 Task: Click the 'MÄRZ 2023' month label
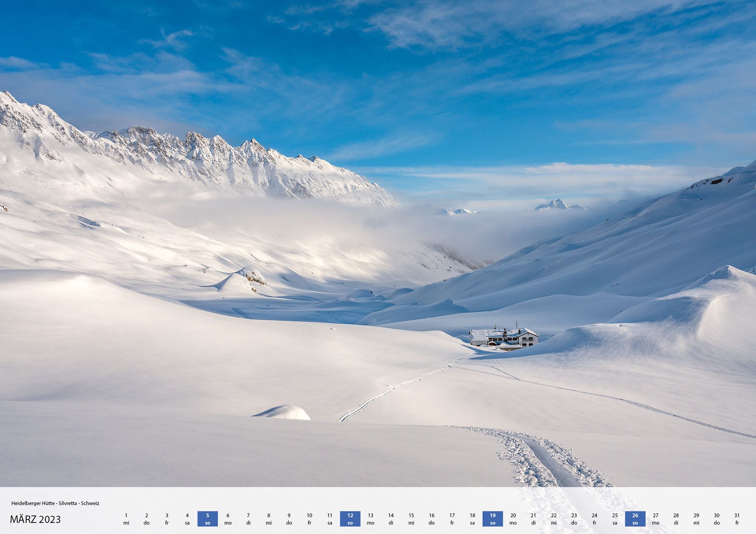coord(35,519)
